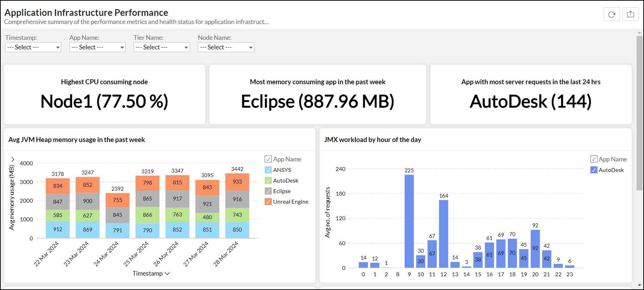Click the 45 bar at hour 19
644x290 pixels.
click(x=524, y=259)
